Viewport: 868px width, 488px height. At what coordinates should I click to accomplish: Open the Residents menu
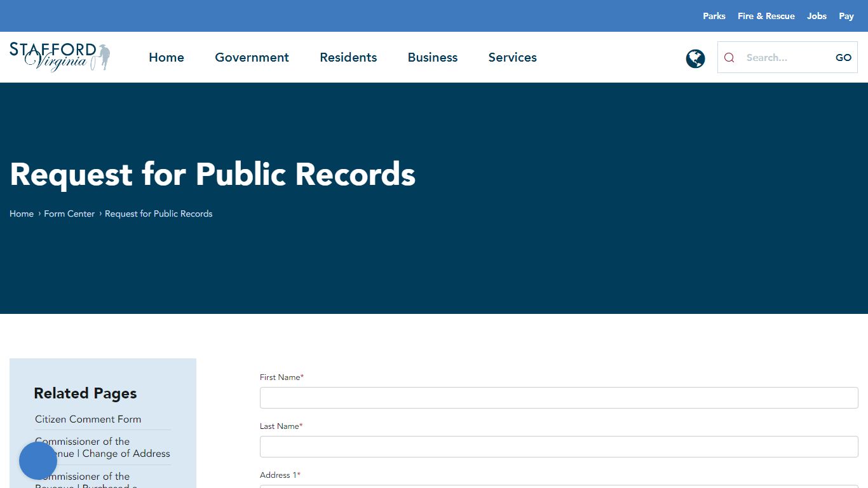[348, 57]
